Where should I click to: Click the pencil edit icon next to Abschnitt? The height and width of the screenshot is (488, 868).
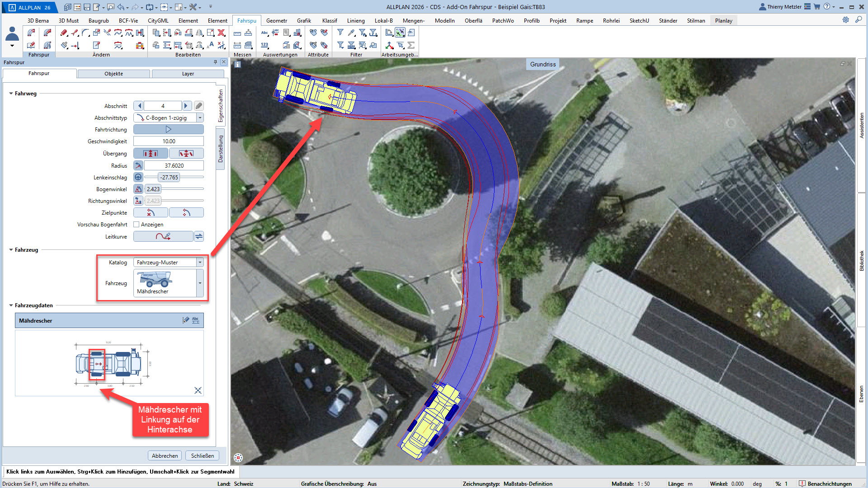click(198, 106)
